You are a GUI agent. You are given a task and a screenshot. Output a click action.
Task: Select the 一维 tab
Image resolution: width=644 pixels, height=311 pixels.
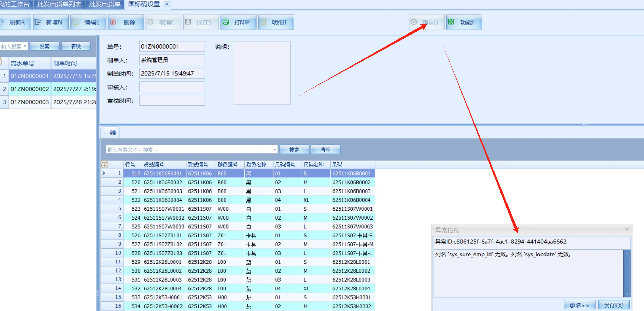point(110,133)
